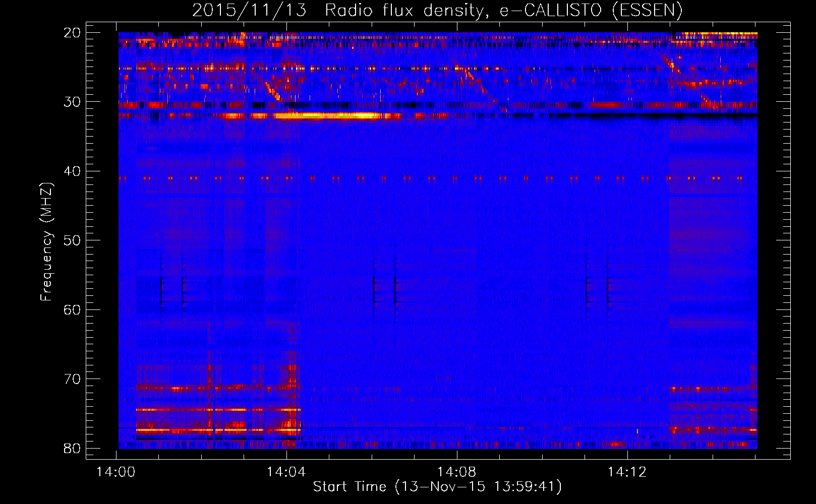Click the 60 MHz frequency tick label
816x504 pixels.
coord(73,309)
